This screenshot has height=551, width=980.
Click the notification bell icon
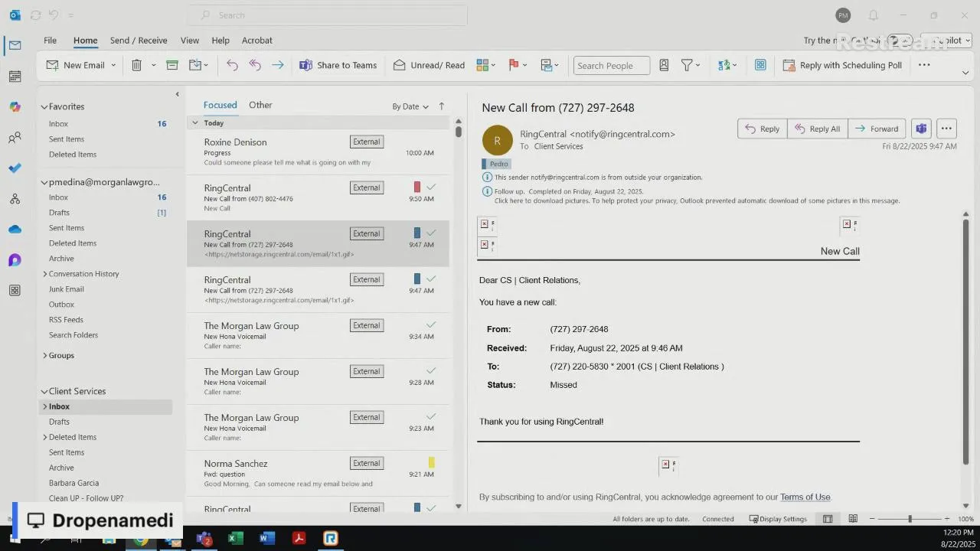coord(873,15)
